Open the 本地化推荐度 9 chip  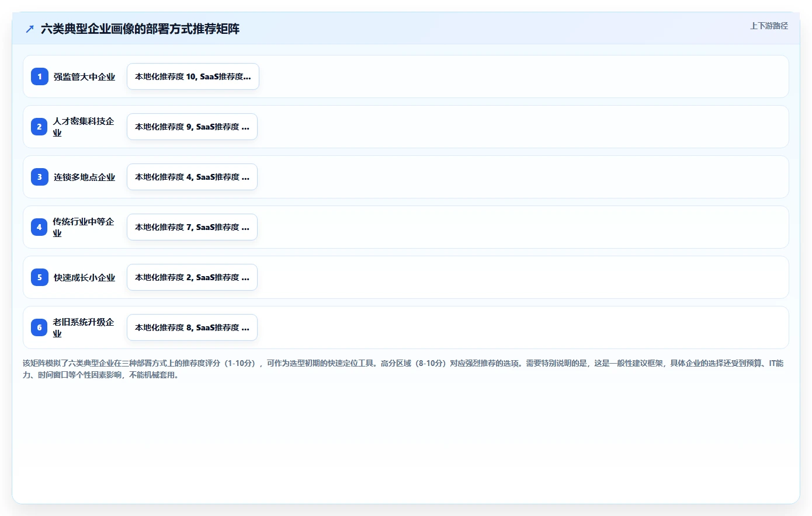click(192, 127)
